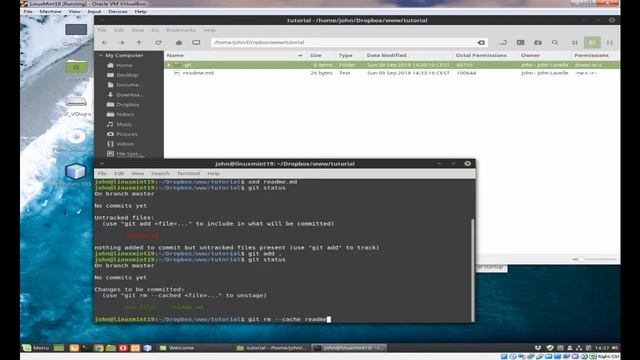Open the File menu of the file manager

coord(102,30)
